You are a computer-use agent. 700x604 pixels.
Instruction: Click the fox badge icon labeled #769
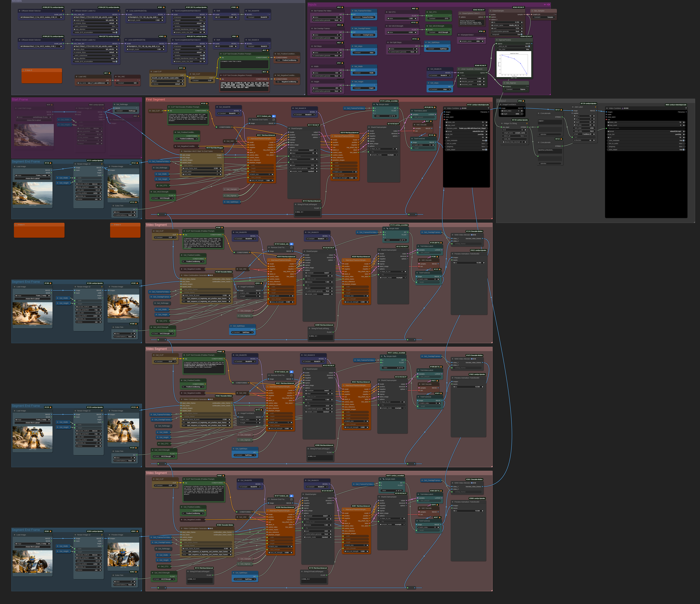(x=523, y=101)
